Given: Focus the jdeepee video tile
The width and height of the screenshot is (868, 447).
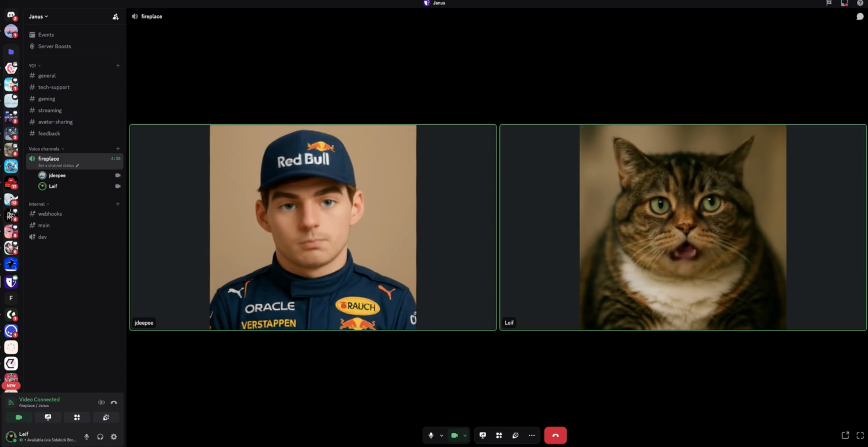Looking at the screenshot, I should coord(313,228).
